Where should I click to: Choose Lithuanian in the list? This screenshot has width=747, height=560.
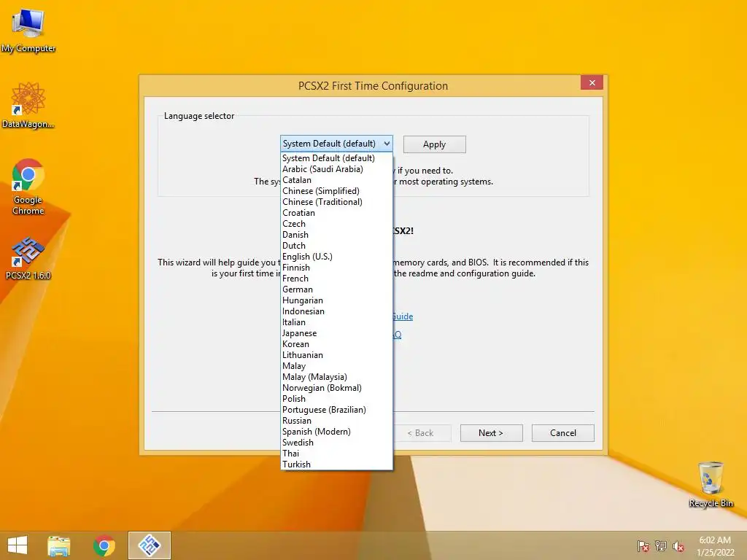pyautogui.click(x=336, y=355)
